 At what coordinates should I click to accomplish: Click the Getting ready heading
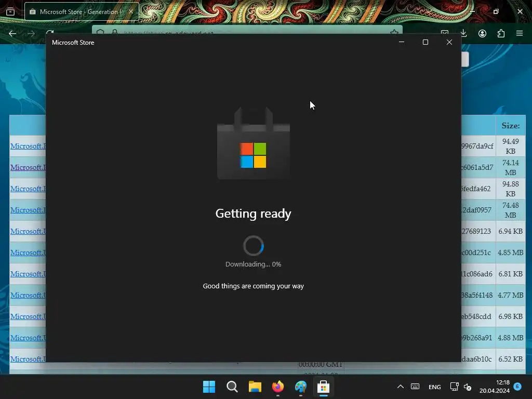coord(253,214)
